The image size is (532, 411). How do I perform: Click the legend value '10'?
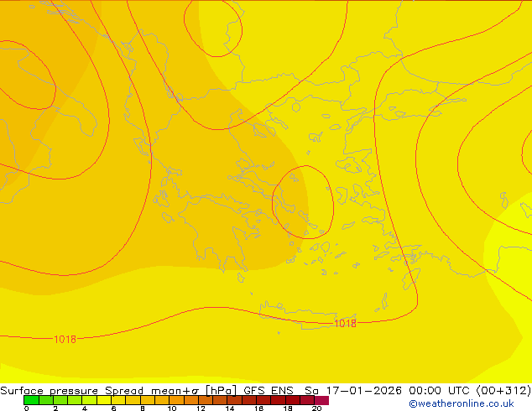pyautogui.click(x=171, y=408)
